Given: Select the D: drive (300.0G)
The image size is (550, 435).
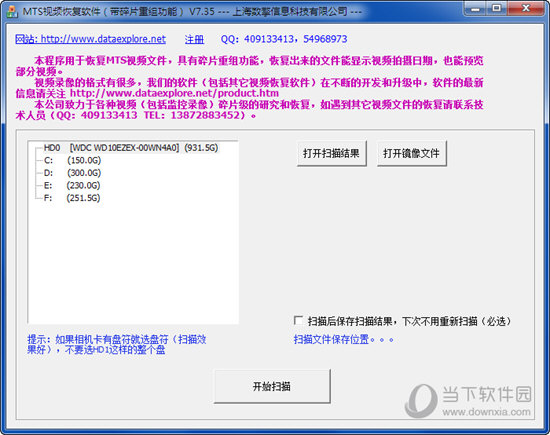Looking at the screenshot, I should click(72, 173).
